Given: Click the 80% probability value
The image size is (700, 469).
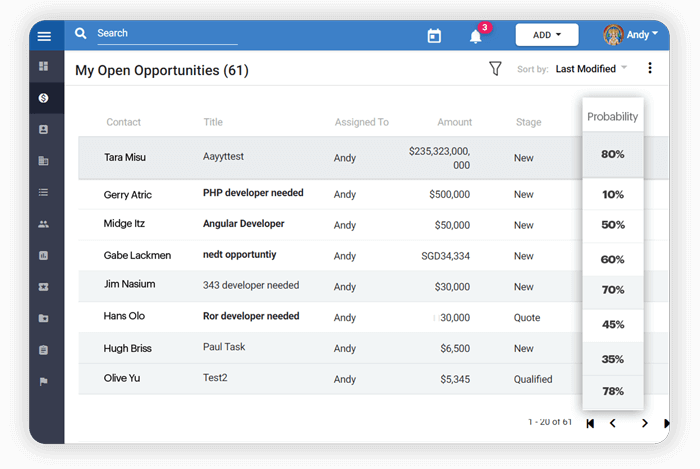Looking at the screenshot, I should (x=612, y=154).
